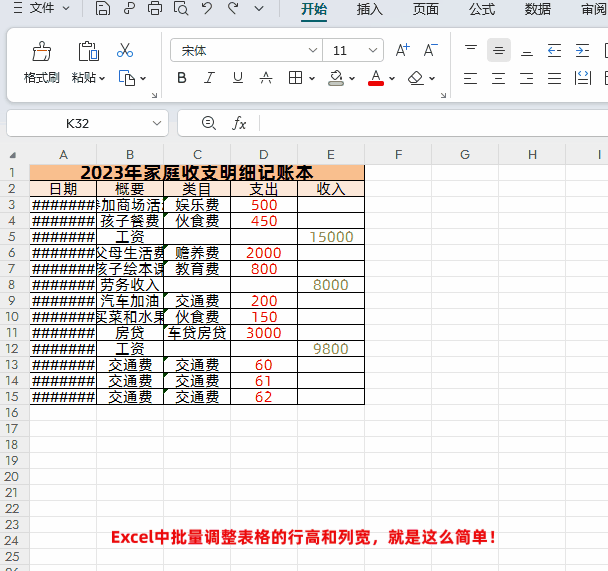Decrease indent icon
This screenshot has width=608, height=571.
point(554,50)
